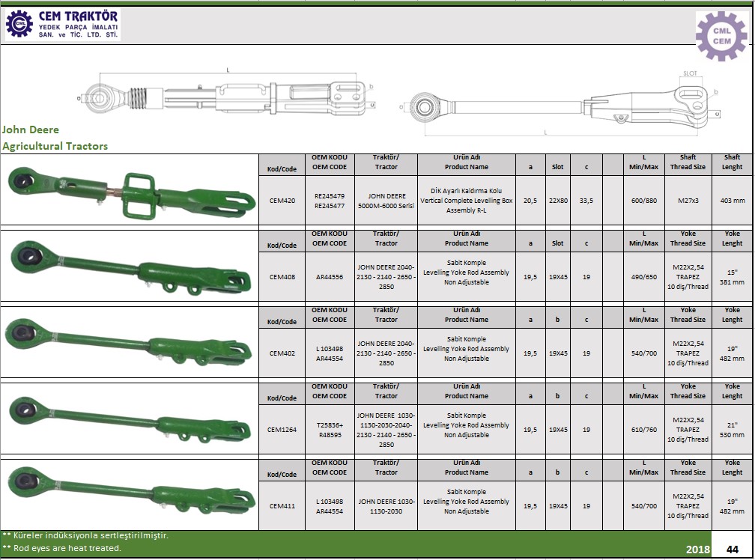This screenshot has height=560, width=755.
Task: Click the CEM1264 yoke rod photo
Action: [x=130, y=421]
